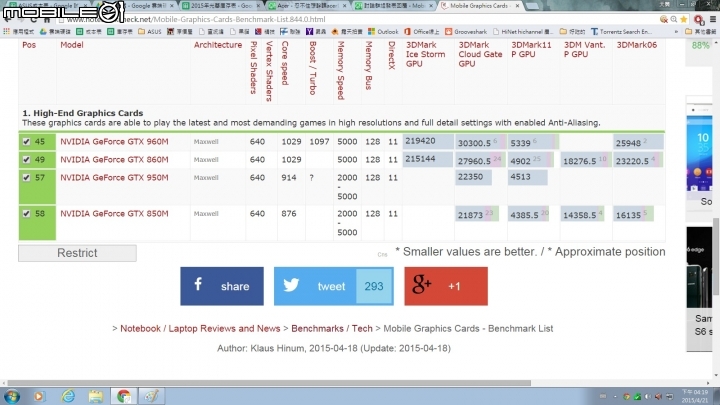This screenshot has height=405, width=720.
Task: Open the ASUS bookmarks folder
Action: 150,32
